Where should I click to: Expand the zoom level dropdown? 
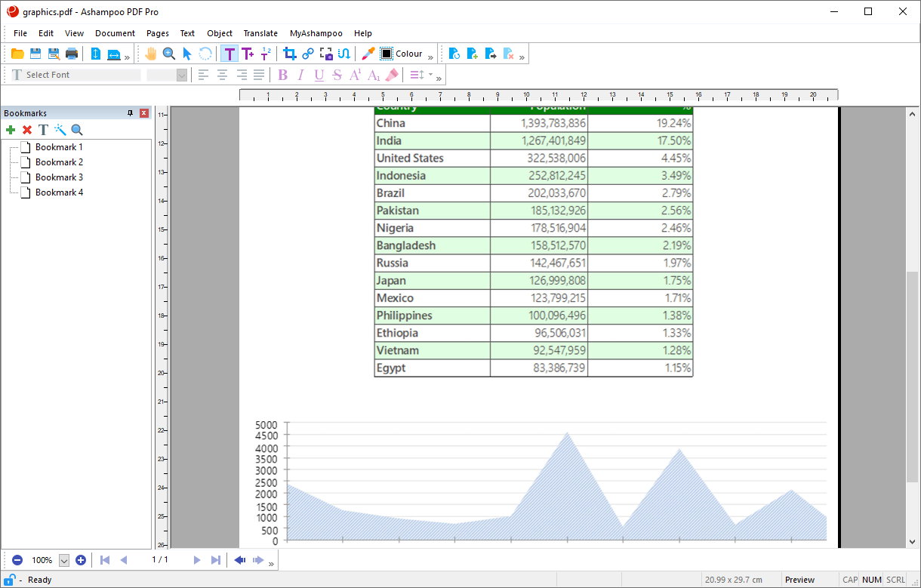[x=63, y=560]
